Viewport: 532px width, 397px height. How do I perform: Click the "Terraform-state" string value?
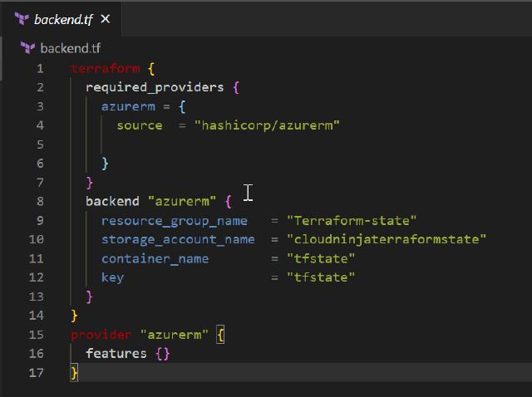click(352, 220)
